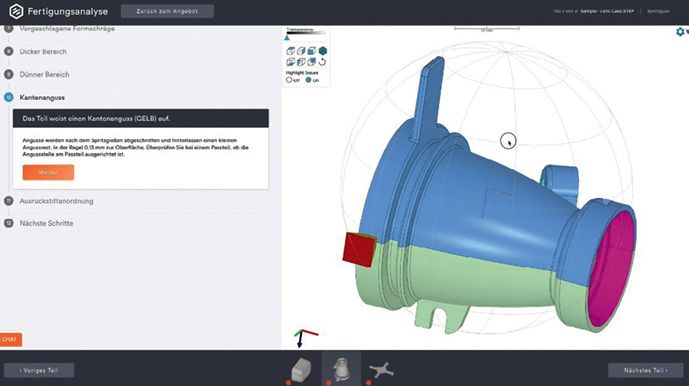The width and height of the screenshot is (689, 386).
Task: Adjust the Transparency slider handle
Action: [287, 38]
